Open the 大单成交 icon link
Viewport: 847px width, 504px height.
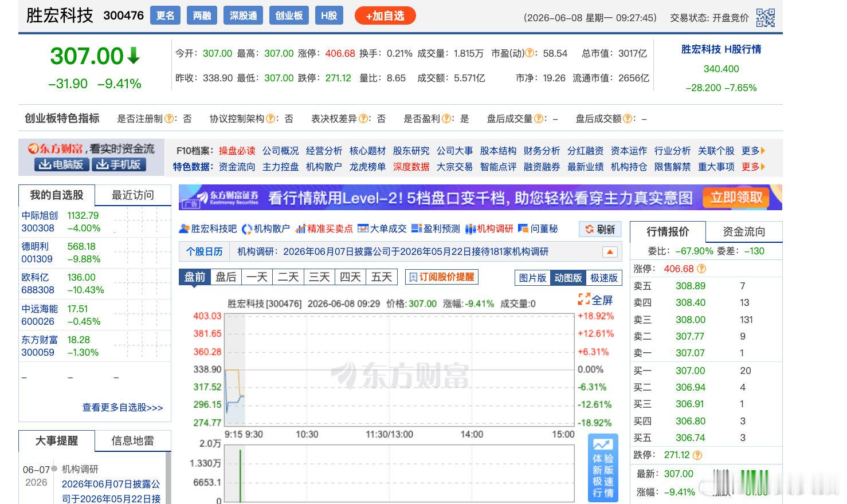[x=363, y=229]
